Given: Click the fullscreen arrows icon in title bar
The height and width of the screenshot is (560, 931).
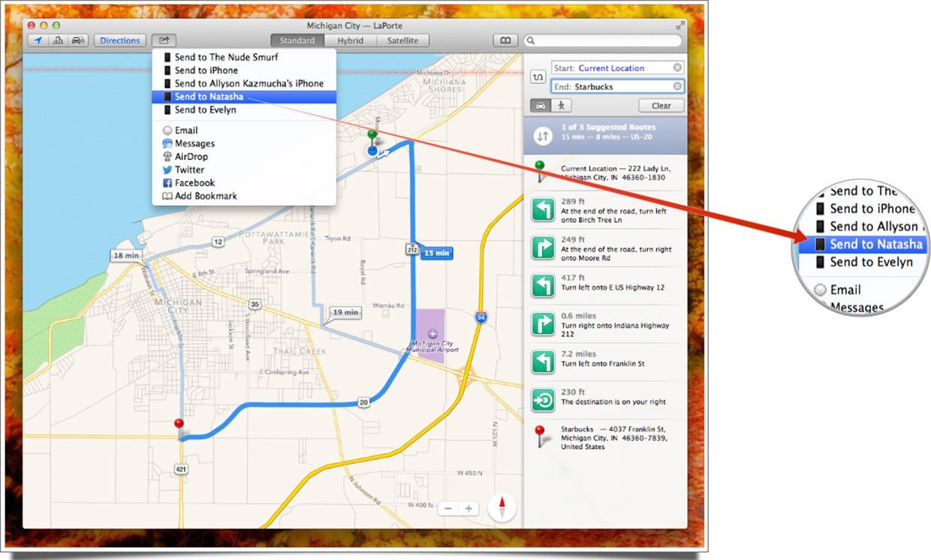Looking at the screenshot, I should click(x=680, y=26).
